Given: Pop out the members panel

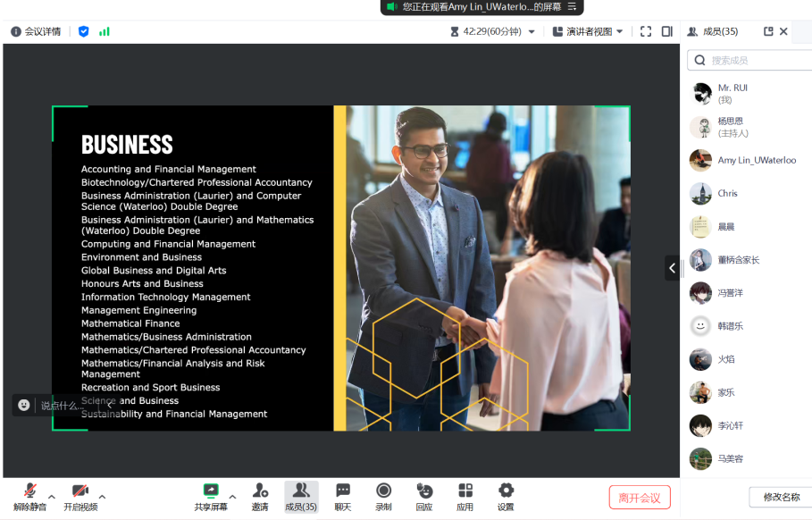Looking at the screenshot, I should tap(768, 31).
